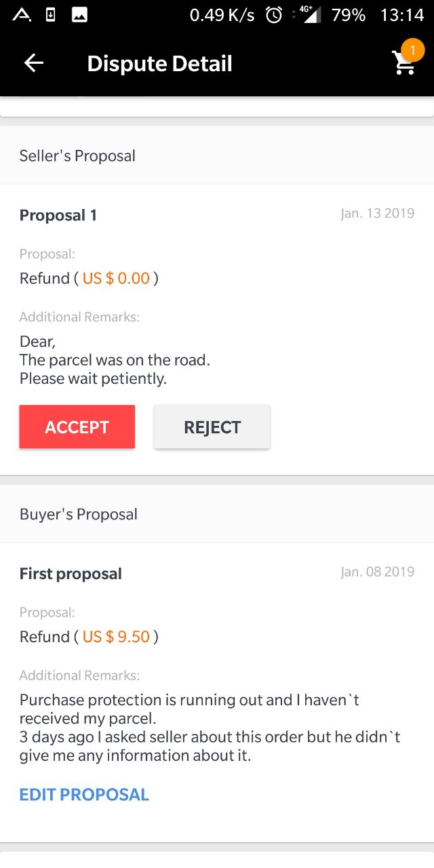
Task: Tap the US $ 0.00 refund amount
Action: pyautogui.click(x=116, y=278)
